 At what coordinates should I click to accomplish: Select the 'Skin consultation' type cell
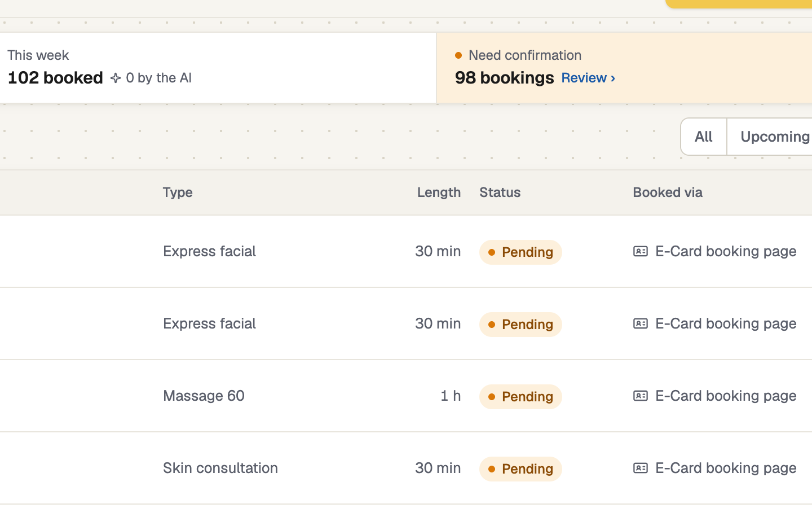point(220,468)
